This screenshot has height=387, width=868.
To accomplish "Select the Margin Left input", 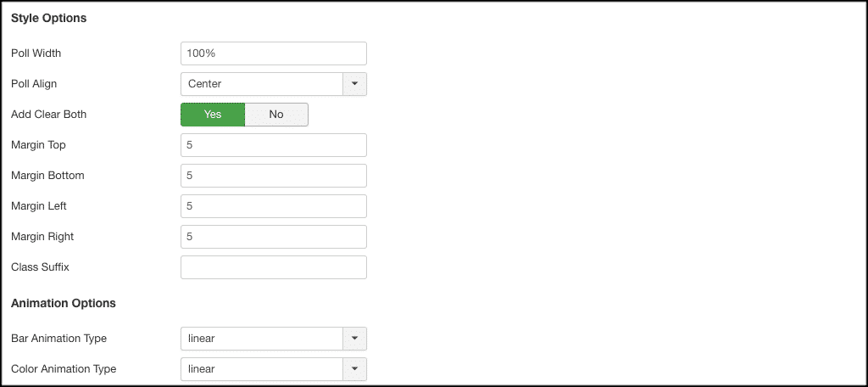I will pos(273,206).
